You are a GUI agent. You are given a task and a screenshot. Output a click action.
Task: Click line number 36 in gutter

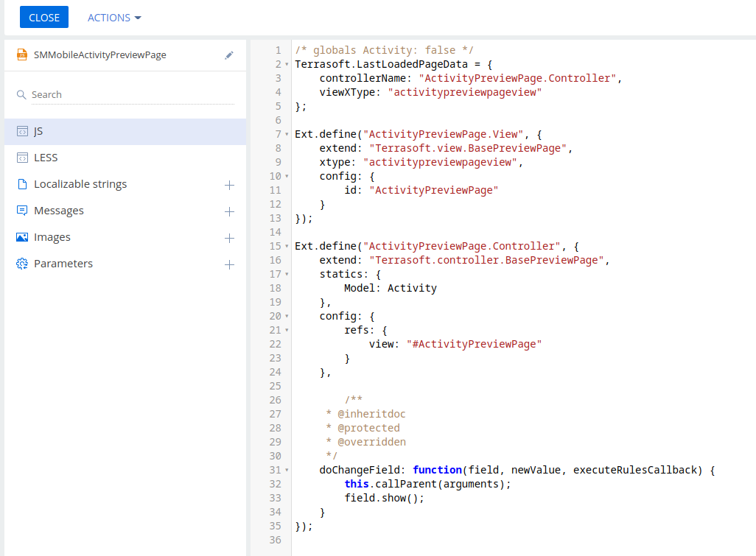tap(276, 540)
